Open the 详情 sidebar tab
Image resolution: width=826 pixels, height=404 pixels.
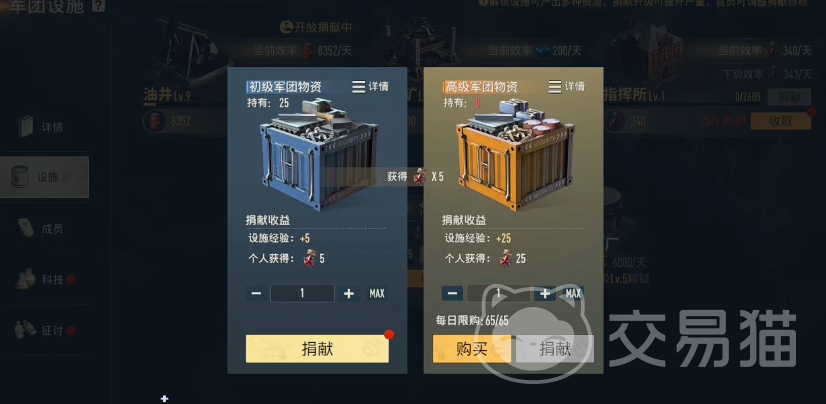pos(44,127)
